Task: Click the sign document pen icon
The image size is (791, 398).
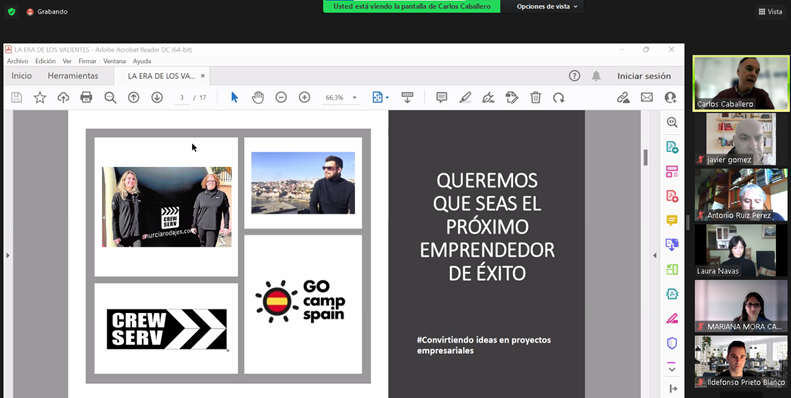Action: [x=488, y=97]
